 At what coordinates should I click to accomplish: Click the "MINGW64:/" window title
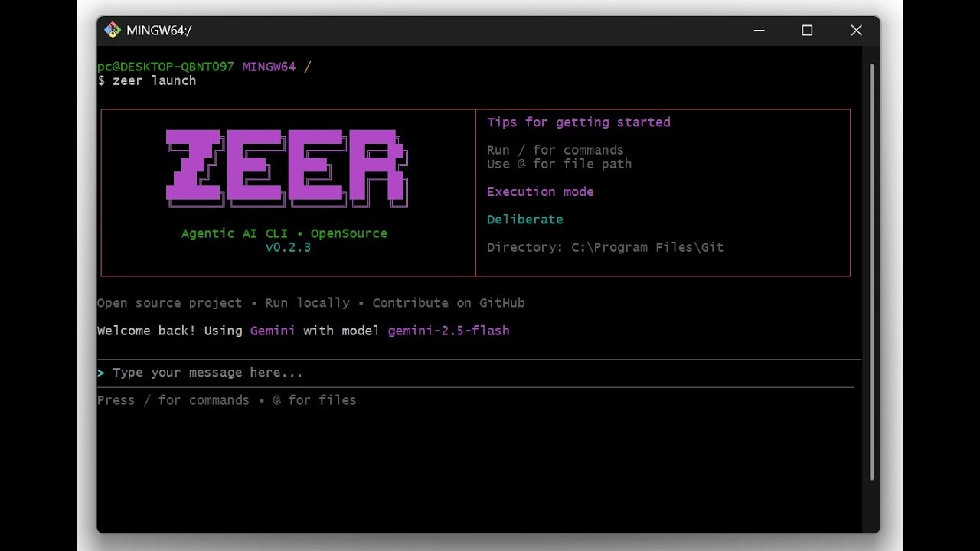pos(159,31)
